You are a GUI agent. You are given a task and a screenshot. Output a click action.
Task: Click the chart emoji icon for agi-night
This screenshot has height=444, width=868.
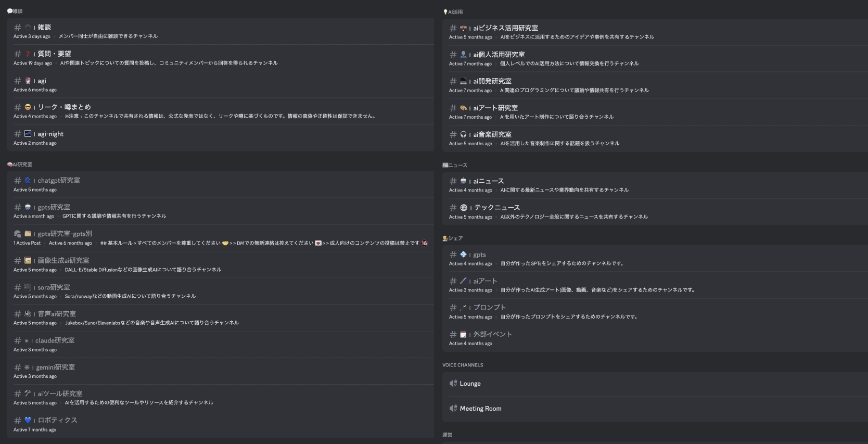[28, 134]
